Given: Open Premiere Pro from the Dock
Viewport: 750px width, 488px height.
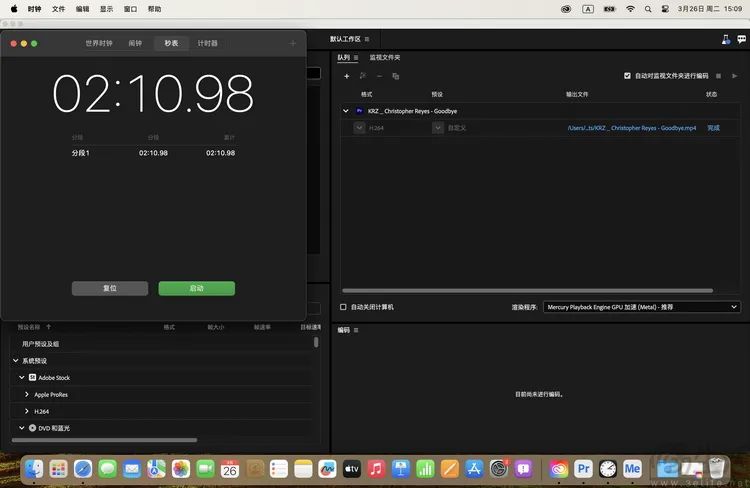Looking at the screenshot, I should pos(583,468).
